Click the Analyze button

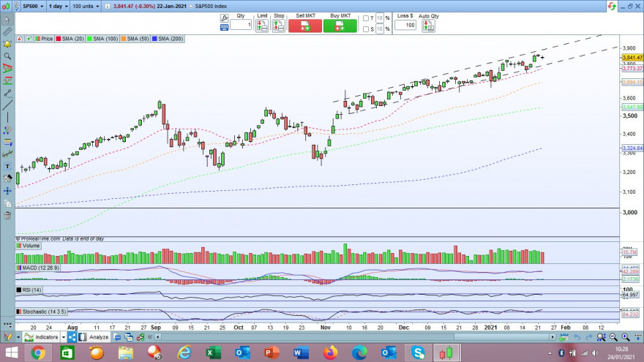click(x=94, y=337)
